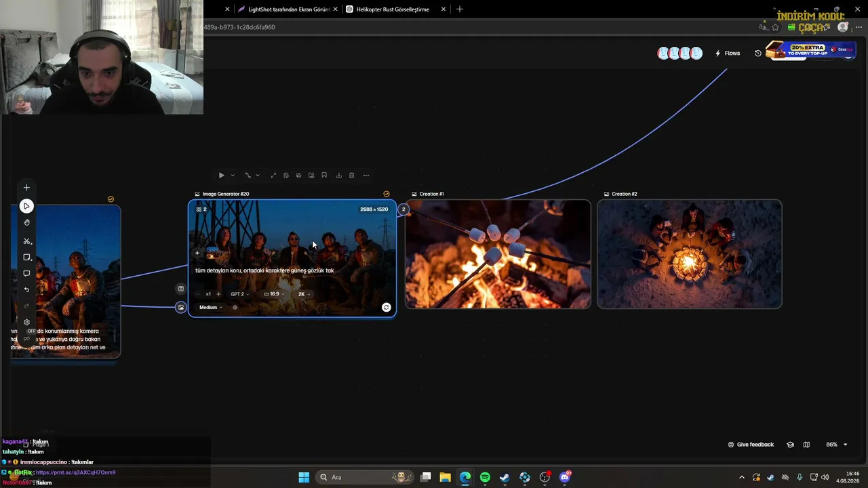Click the output port labeled 2
This screenshot has width=868, height=488.
coord(403,209)
